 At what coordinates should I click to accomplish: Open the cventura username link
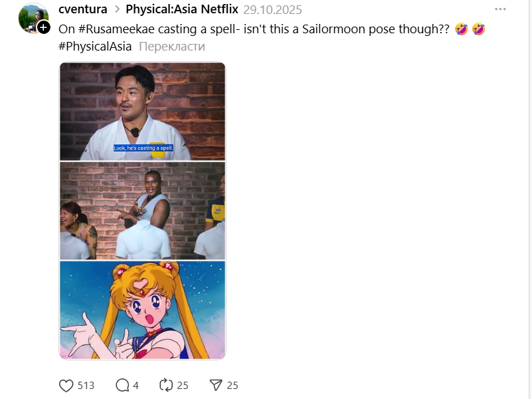pos(83,9)
